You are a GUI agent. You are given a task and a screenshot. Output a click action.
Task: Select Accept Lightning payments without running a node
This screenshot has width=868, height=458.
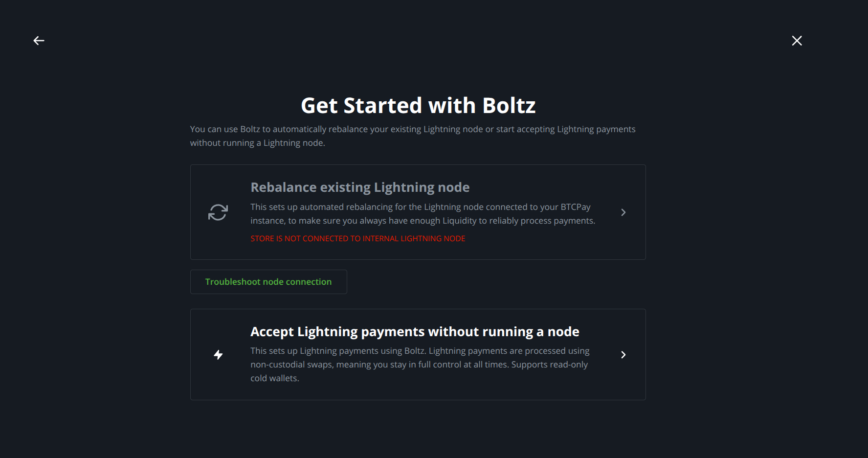415,332
